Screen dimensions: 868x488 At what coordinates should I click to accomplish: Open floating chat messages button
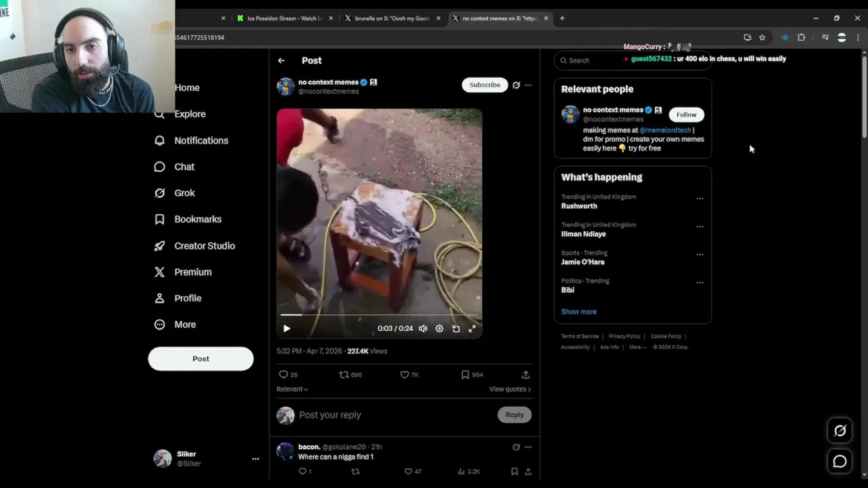pos(840,462)
